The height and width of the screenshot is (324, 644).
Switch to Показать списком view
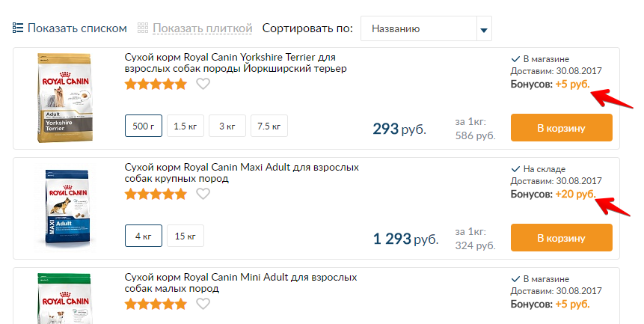(77, 28)
